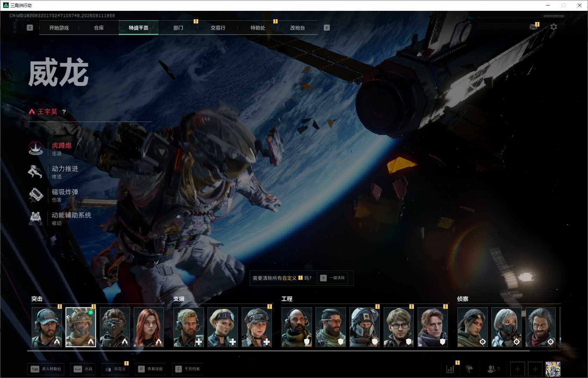Select the silver-haired masked recon operator portrait
Screen dimensions: 588x378
507,327
